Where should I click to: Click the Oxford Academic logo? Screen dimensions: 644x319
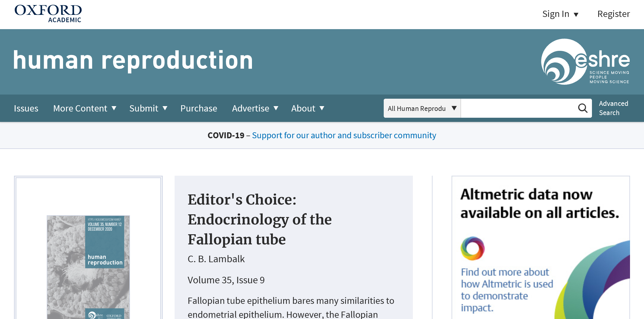pos(48,14)
